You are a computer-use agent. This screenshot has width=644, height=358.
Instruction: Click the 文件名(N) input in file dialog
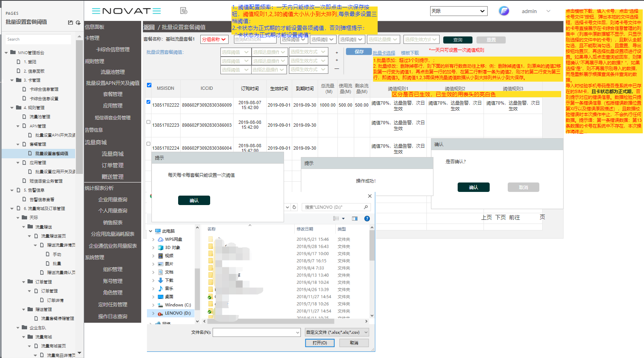pyautogui.click(x=257, y=332)
